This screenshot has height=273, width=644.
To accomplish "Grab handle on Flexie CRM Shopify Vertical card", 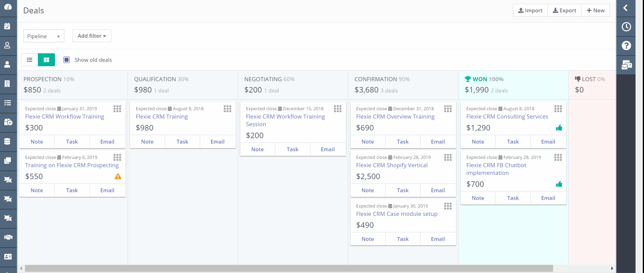I will (x=448, y=157).
